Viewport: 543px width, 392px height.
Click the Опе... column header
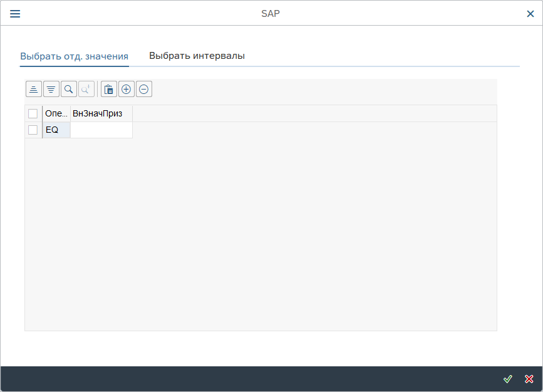pyautogui.click(x=56, y=113)
